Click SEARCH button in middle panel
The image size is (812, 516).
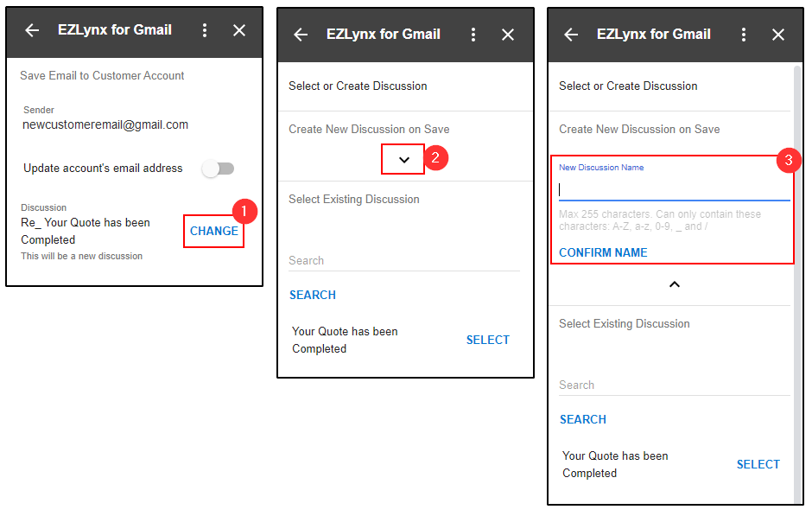[313, 296]
